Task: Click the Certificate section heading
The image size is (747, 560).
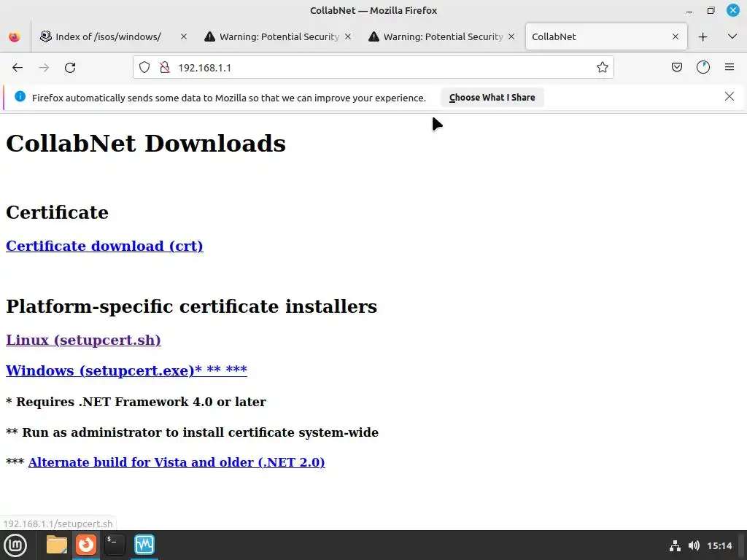Action: tap(57, 212)
